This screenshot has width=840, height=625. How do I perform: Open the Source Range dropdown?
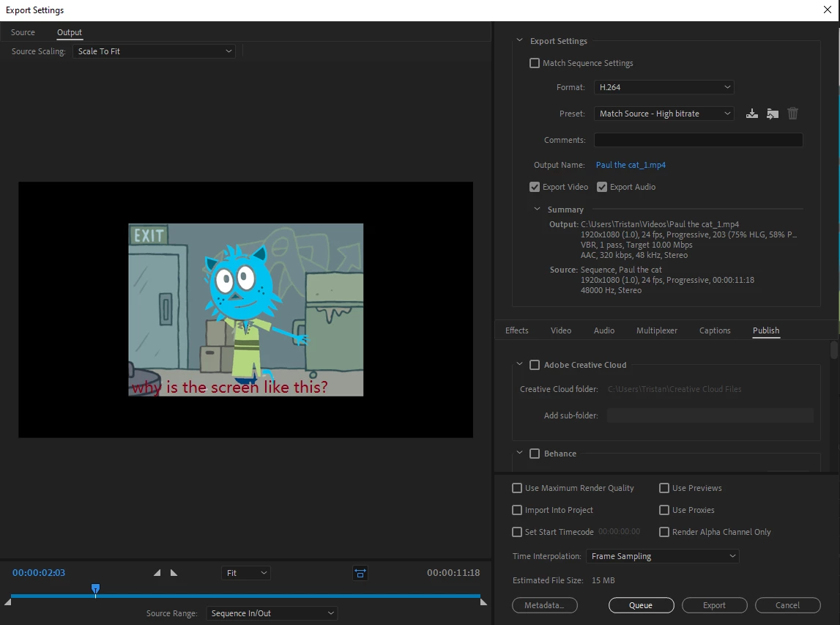pyautogui.click(x=272, y=613)
